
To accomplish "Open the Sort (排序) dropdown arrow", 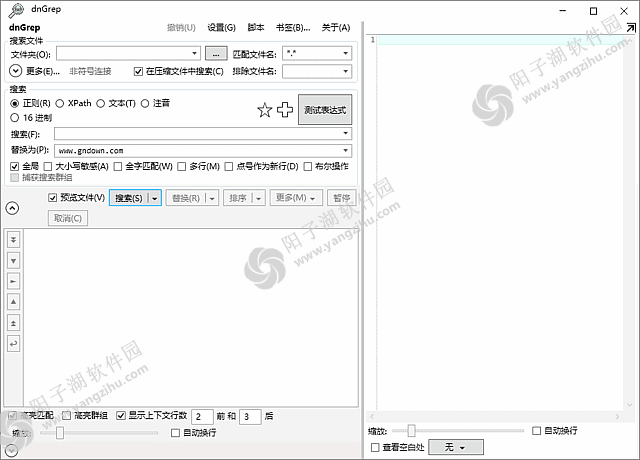I will pyautogui.click(x=259, y=198).
